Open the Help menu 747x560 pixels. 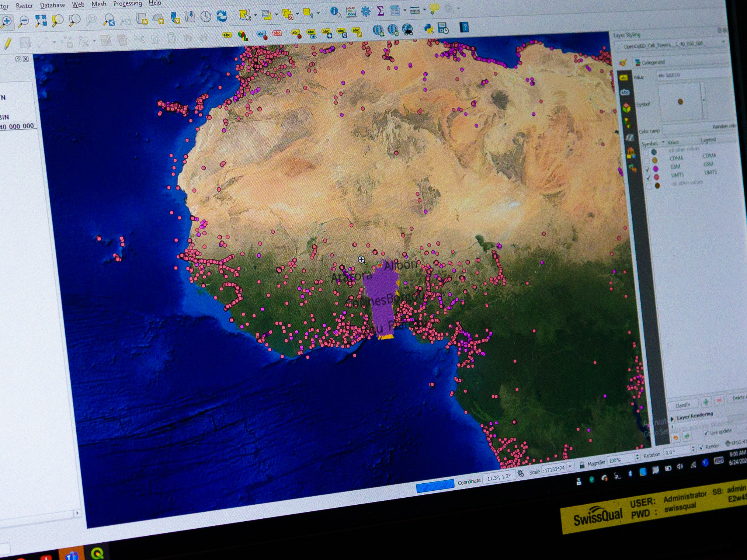tap(155, 3)
